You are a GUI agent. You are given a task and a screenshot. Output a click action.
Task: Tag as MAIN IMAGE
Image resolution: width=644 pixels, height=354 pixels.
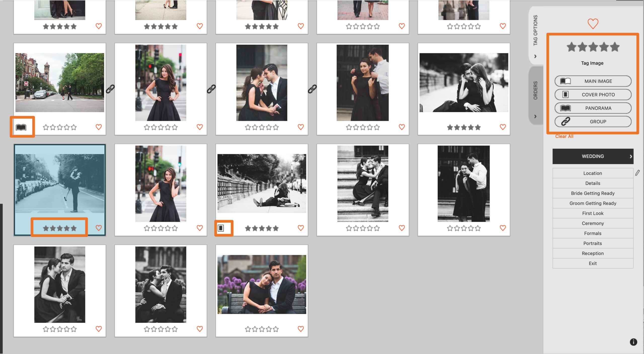click(x=593, y=81)
